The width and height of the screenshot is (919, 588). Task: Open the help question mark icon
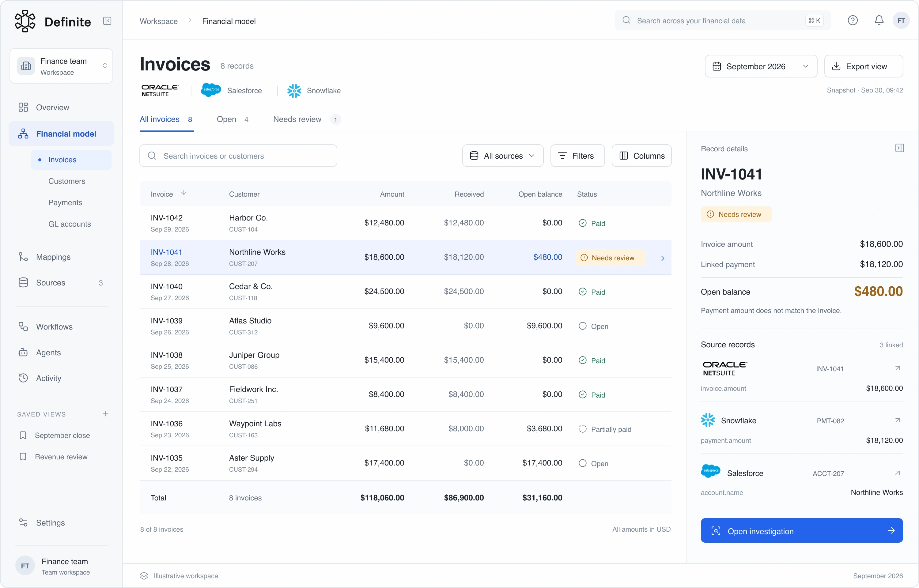tap(853, 21)
